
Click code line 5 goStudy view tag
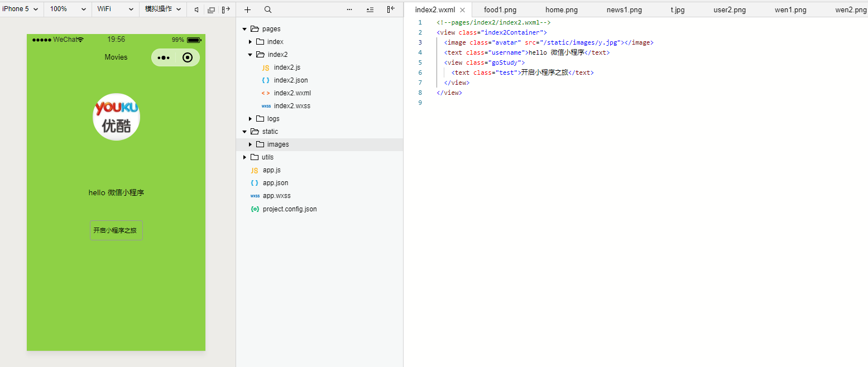pos(484,62)
